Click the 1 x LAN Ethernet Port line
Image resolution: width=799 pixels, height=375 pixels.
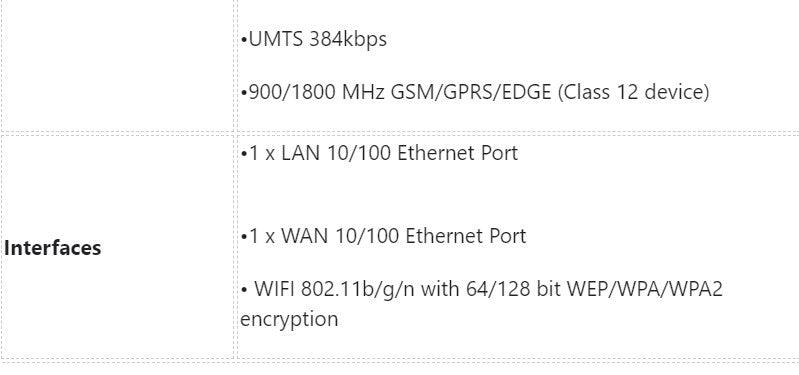tap(379, 153)
